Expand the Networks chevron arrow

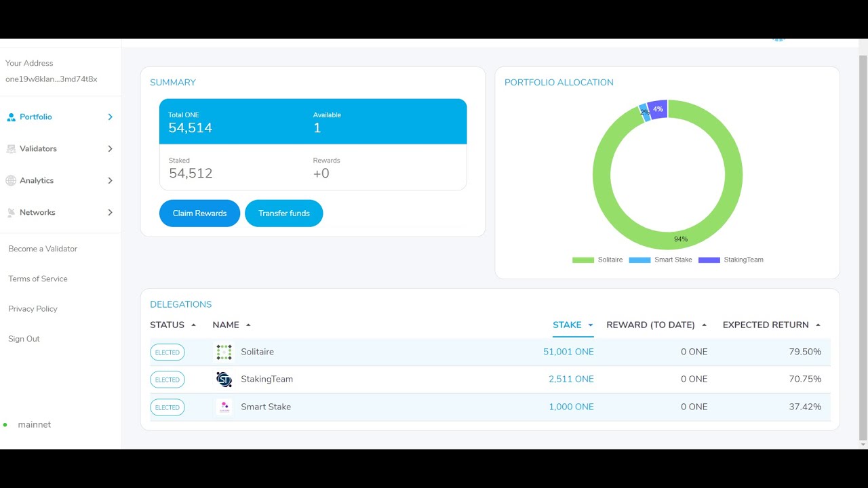[110, 212]
